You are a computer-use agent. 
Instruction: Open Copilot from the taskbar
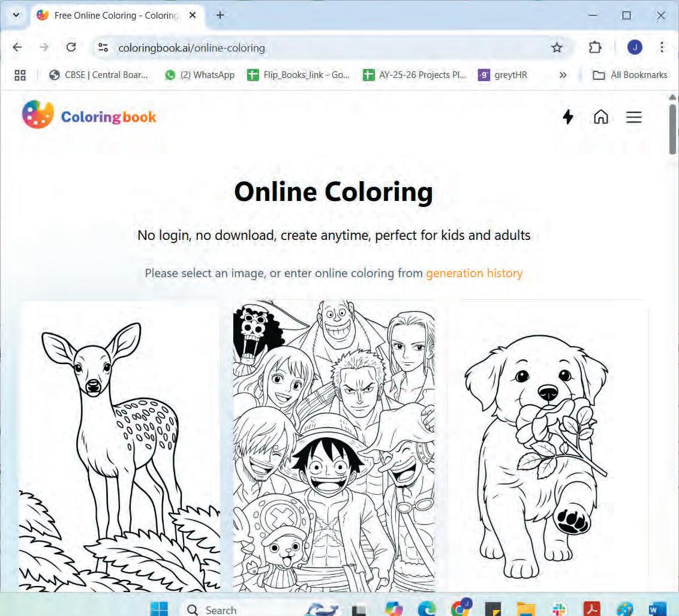(x=393, y=609)
